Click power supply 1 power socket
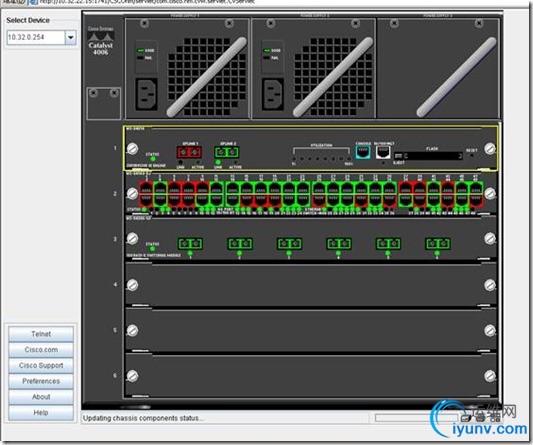Screen dimensions: 533x445 [147, 94]
